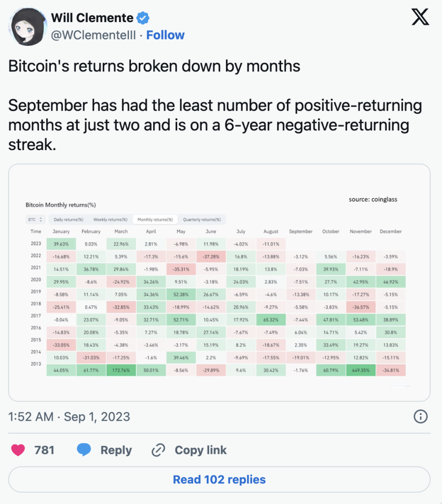Click the @WClementeIII handle
Screen dimensions: 442x504
click(93, 35)
